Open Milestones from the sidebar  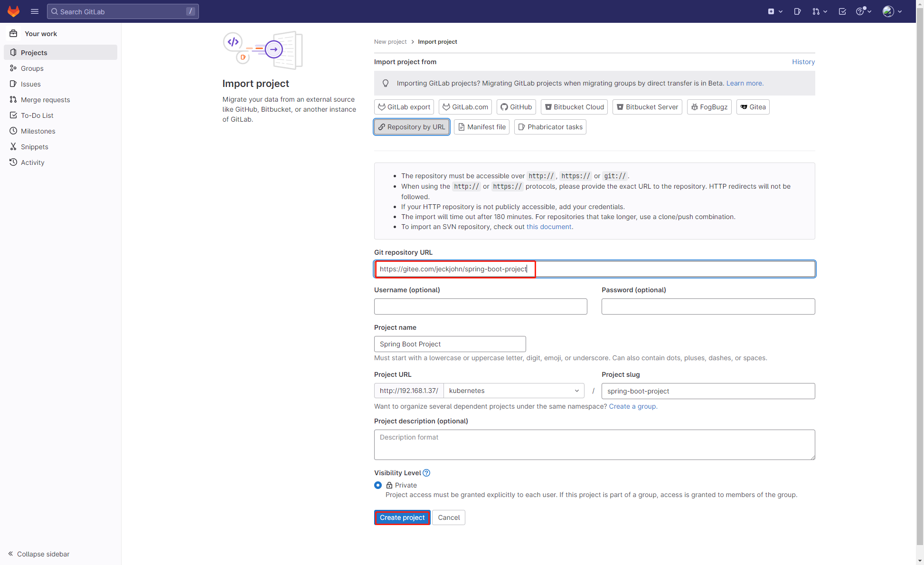coord(60,131)
